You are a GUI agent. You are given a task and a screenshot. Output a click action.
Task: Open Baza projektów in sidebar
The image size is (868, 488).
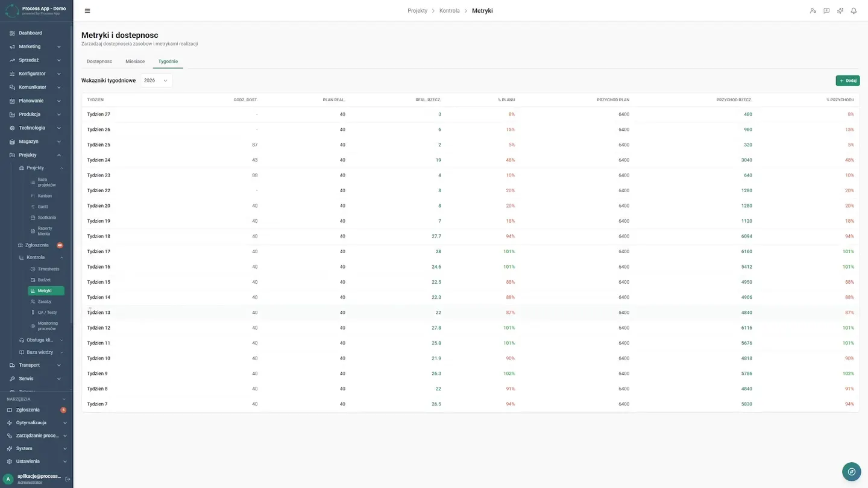pyautogui.click(x=46, y=182)
